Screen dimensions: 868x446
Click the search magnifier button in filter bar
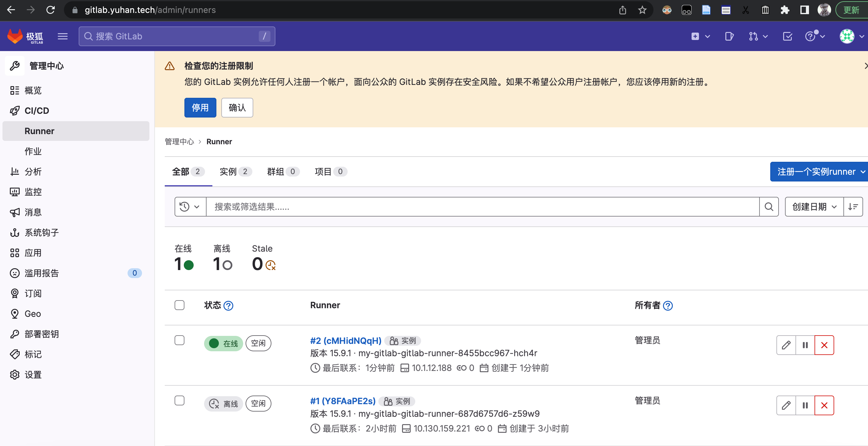(769, 207)
